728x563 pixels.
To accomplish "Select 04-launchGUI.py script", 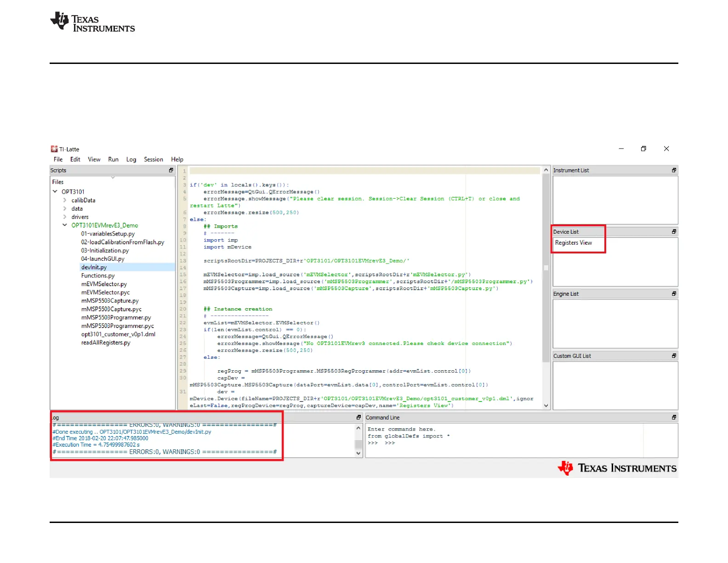I will pyautogui.click(x=103, y=259).
